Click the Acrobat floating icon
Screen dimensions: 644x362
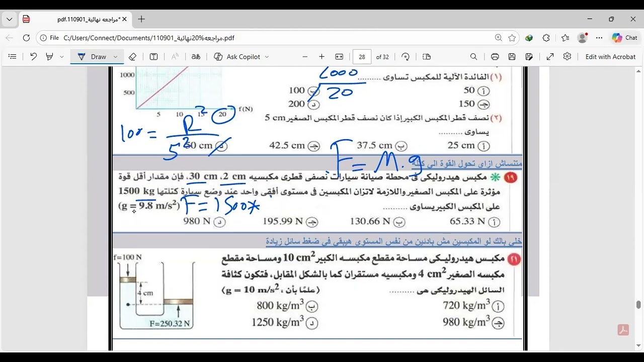click(623, 330)
